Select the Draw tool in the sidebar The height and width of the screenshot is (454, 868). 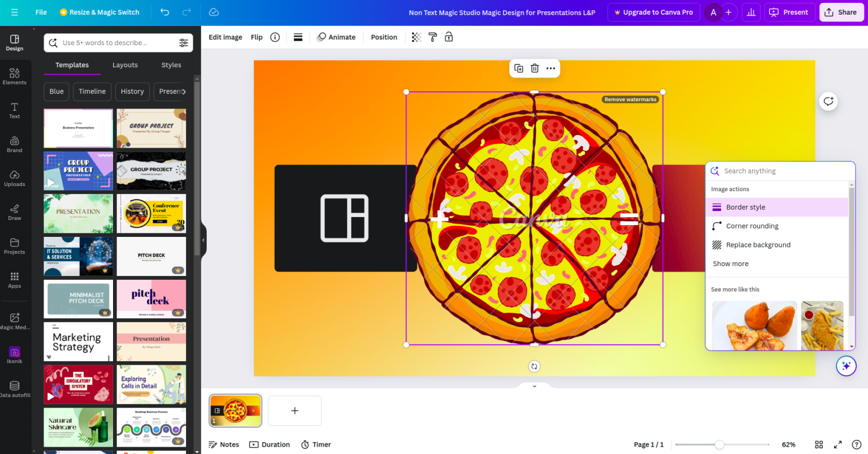[15, 211]
